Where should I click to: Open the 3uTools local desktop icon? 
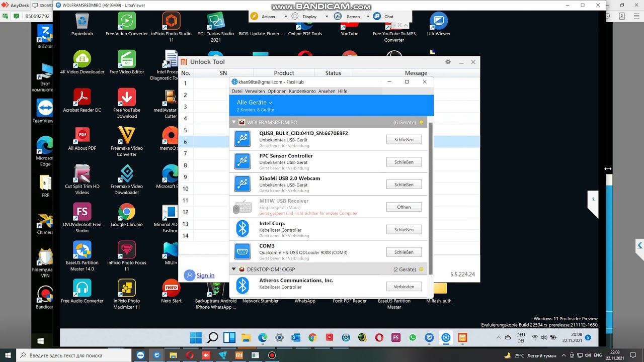coord(45,37)
